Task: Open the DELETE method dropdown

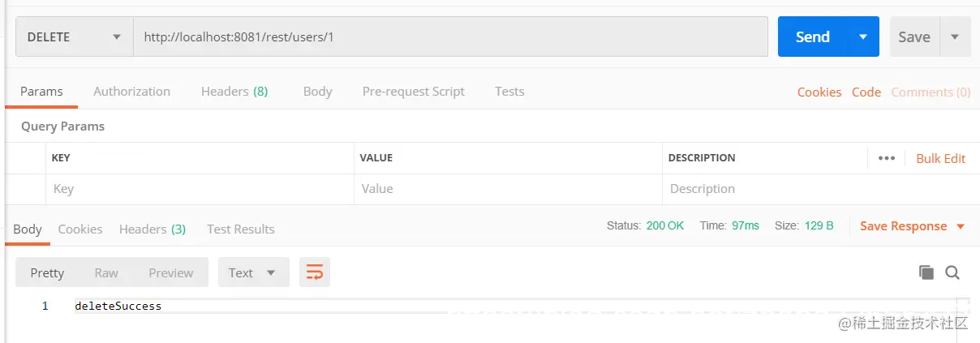Action: pyautogui.click(x=74, y=37)
